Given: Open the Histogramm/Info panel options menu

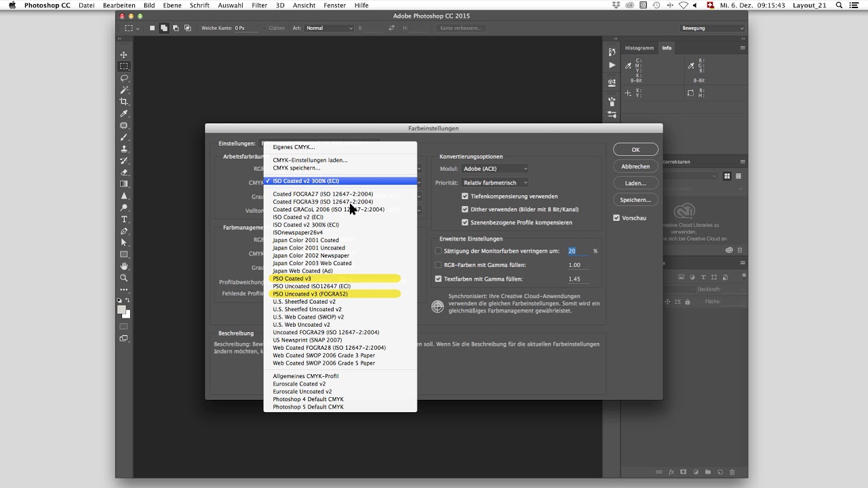Looking at the screenshot, I should (x=743, y=48).
